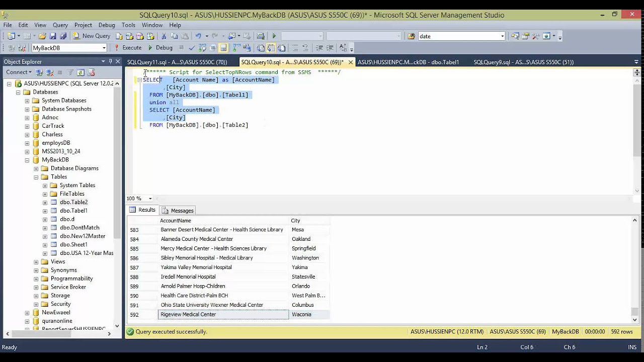Click the Debug button
Viewport: 644px width, 362px height.
pyautogui.click(x=160, y=48)
